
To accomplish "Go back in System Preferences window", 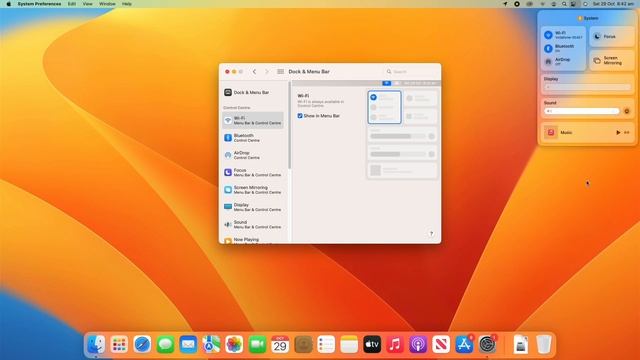I will 254,71.
